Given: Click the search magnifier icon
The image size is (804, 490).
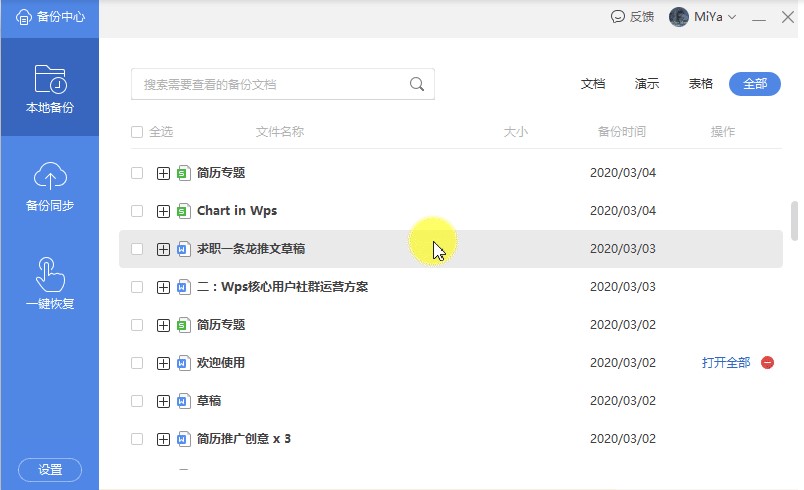Looking at the screenshot, I should tap(417, 84).
